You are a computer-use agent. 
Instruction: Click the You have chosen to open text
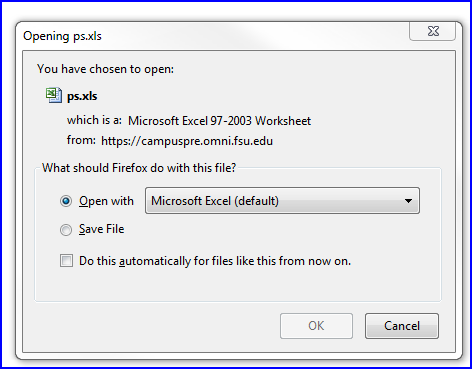[x=105, y=69]
